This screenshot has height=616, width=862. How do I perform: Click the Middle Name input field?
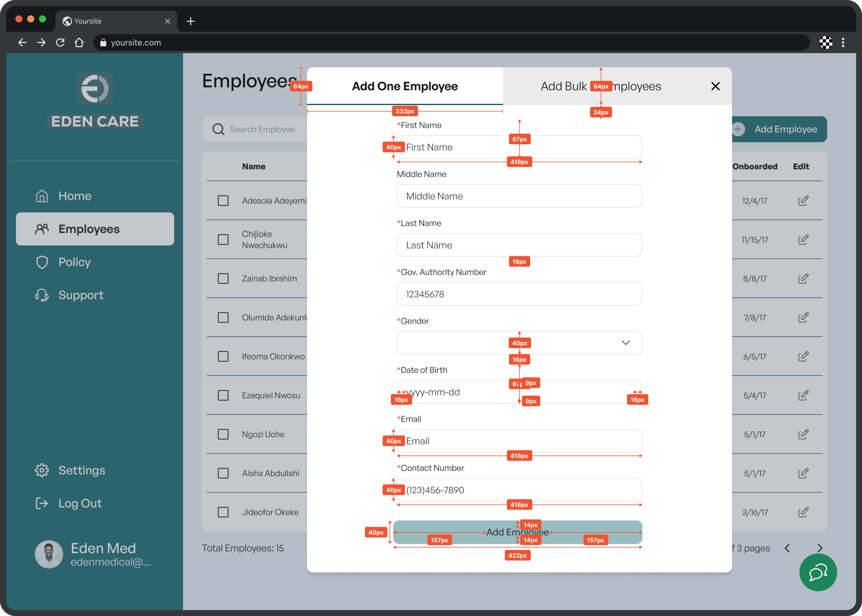pos(519,196)
